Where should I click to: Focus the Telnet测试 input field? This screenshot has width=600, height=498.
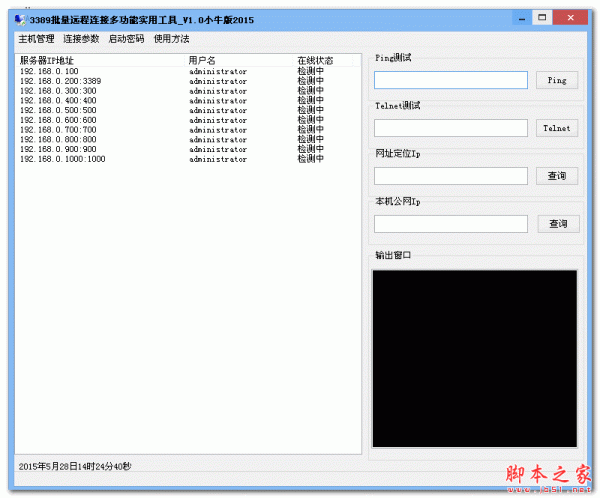click(x=451, y=128)
